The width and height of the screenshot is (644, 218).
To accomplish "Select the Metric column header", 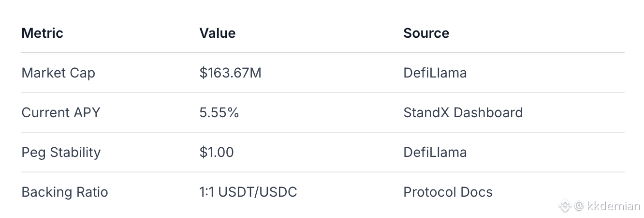I will tap(43, 33).
